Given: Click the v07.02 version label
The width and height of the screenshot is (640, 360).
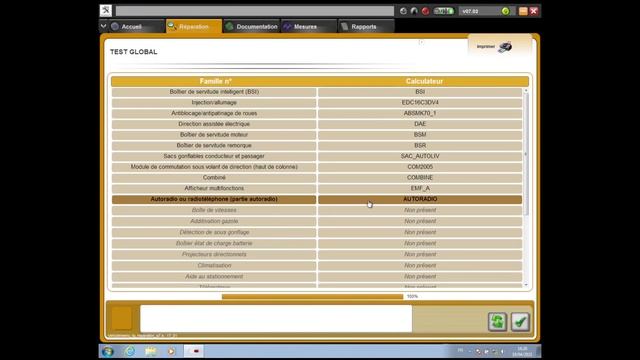Looking at the screenshot, I should tap(470, 11).
